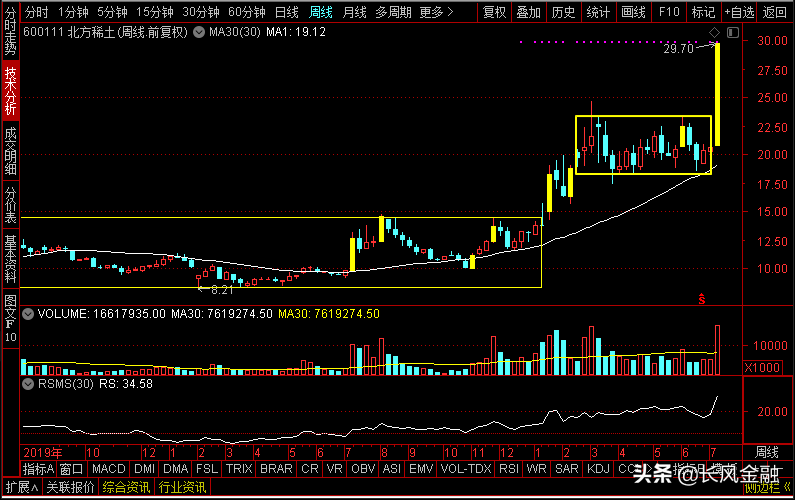This screenshot has width=795, height=500.
Task: Switch chart to 月线 monthly
Action: (354, 12)
